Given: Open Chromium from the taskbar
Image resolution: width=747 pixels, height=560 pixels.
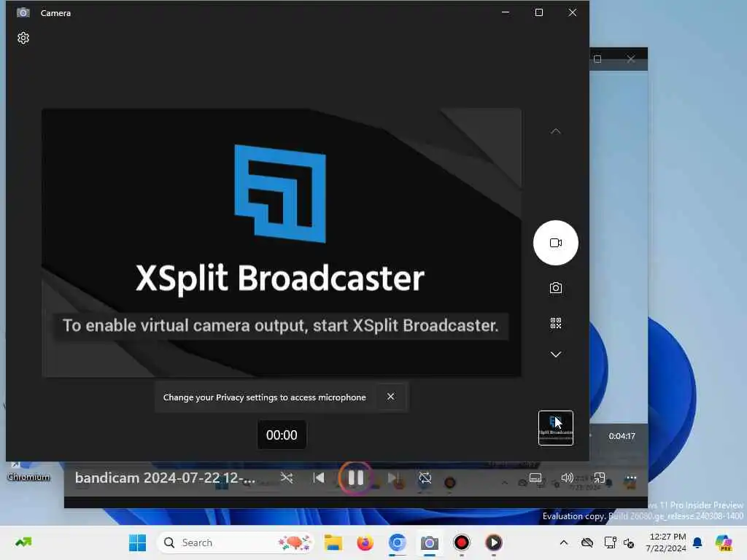Looking at the screenshot, I should (x=397, y=542).
